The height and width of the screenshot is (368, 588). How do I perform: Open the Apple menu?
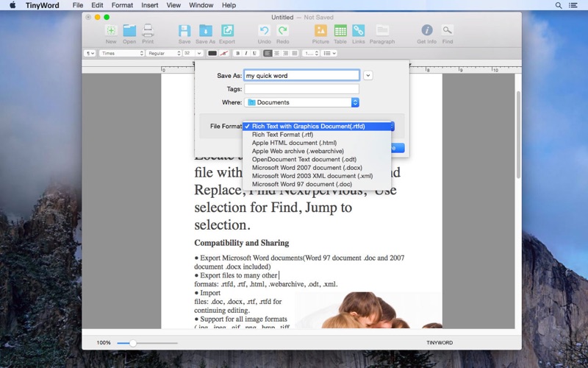[12, 5]
